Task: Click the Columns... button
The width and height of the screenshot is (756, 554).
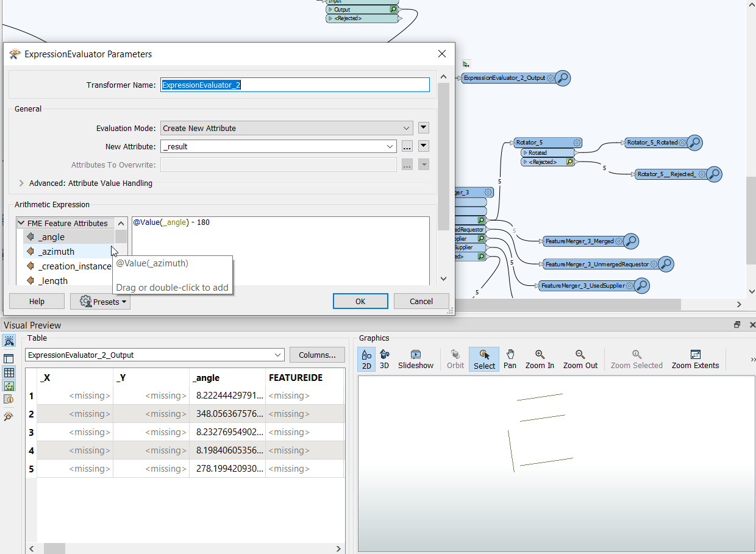Action: click(x=317, y=355)
